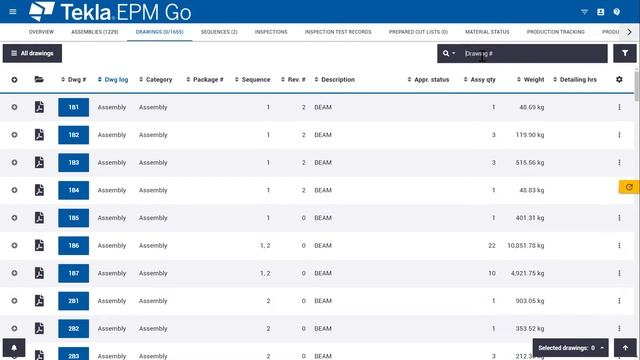Open the Inspection Test Records tab
640x360 pixels.
click(x=338, y=32)
